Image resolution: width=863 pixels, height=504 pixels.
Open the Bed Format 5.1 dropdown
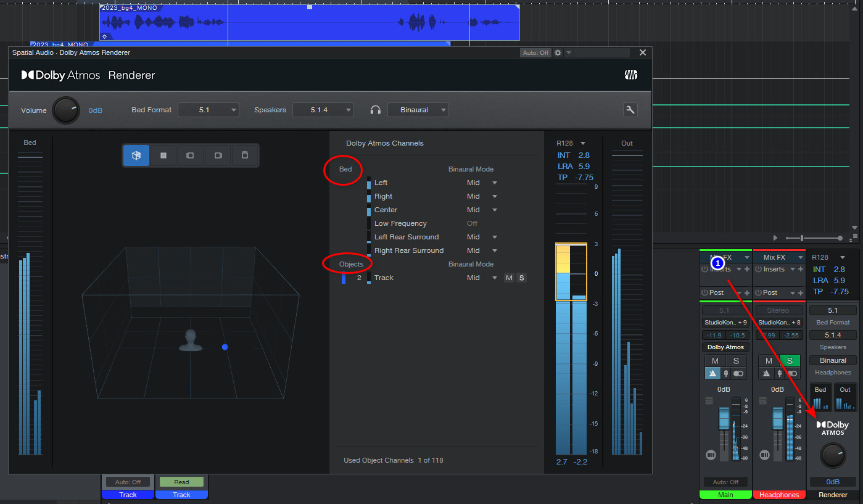pos(209,110)
